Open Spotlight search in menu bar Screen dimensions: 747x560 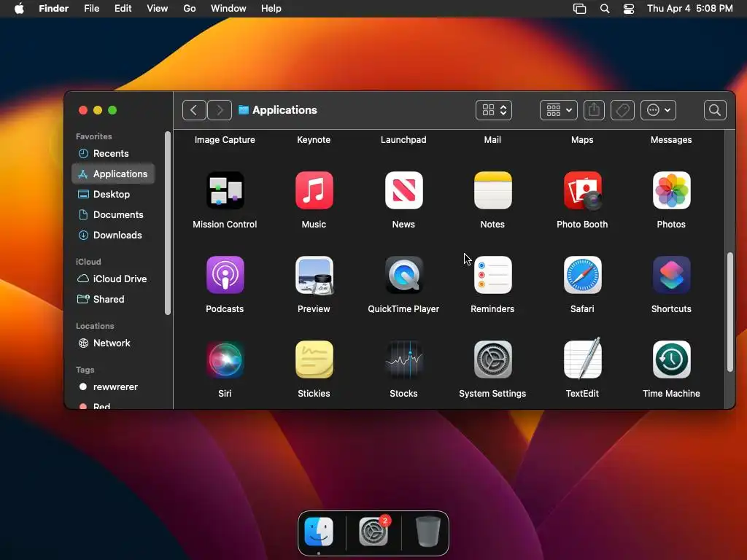(605, 9)
